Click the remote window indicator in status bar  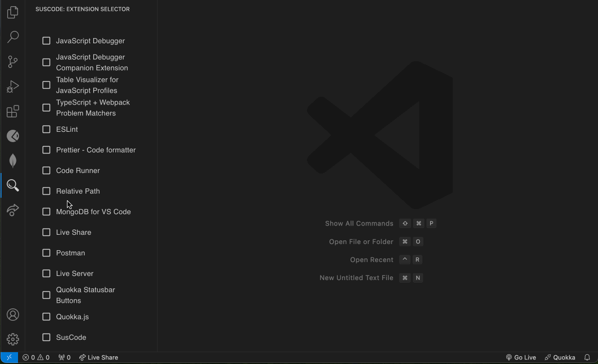[9, 357]
